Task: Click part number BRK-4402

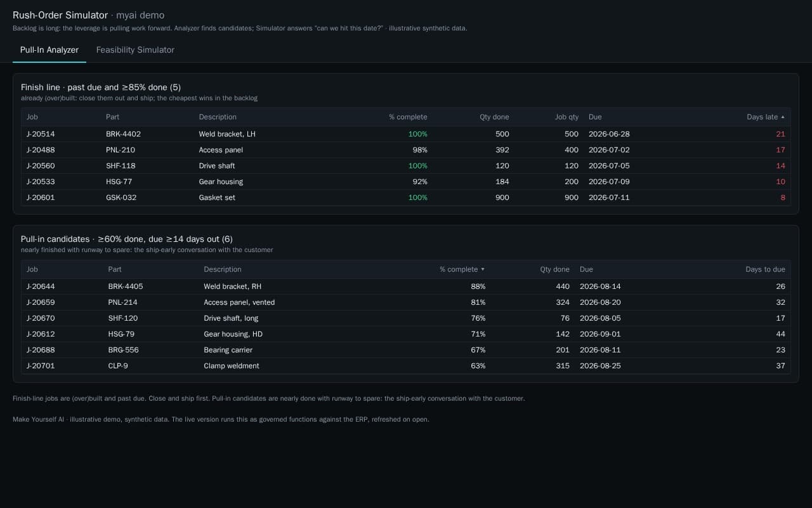Action: coord(123,134)
